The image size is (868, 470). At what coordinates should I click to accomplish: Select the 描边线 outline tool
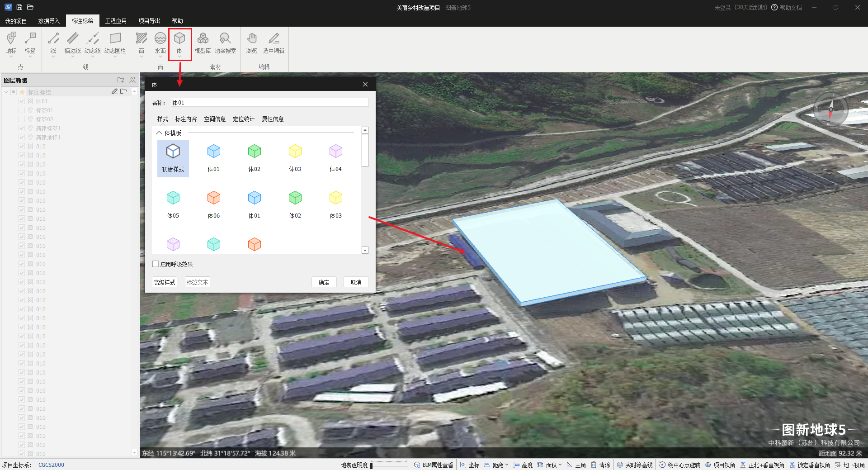pyautogui.click(x=72, y=43)
